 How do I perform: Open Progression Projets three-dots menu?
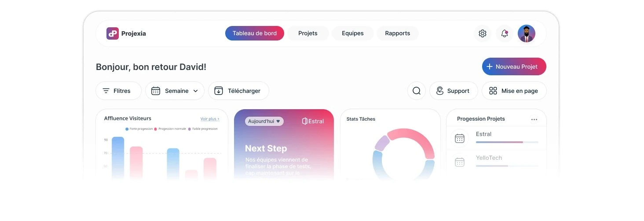pyautogui.click(x=534, y=119)
